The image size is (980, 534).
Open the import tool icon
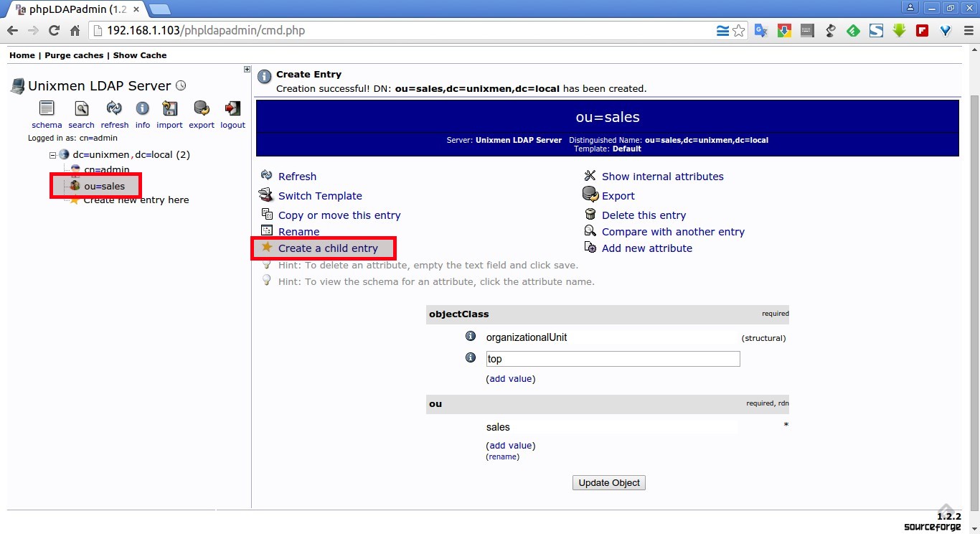(170, 108)
